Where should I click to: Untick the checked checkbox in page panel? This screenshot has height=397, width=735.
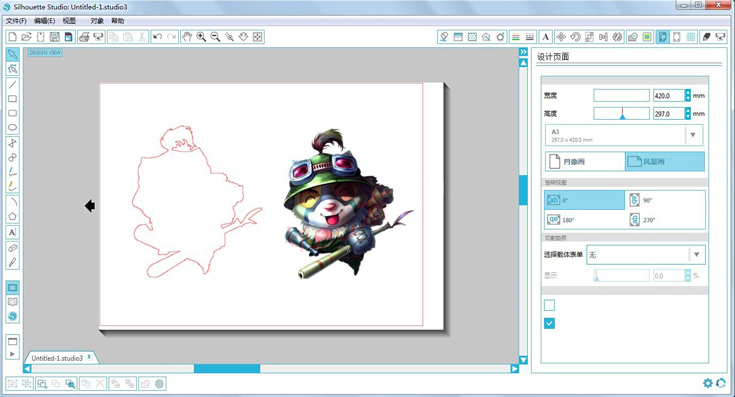[x=549, y=323]
